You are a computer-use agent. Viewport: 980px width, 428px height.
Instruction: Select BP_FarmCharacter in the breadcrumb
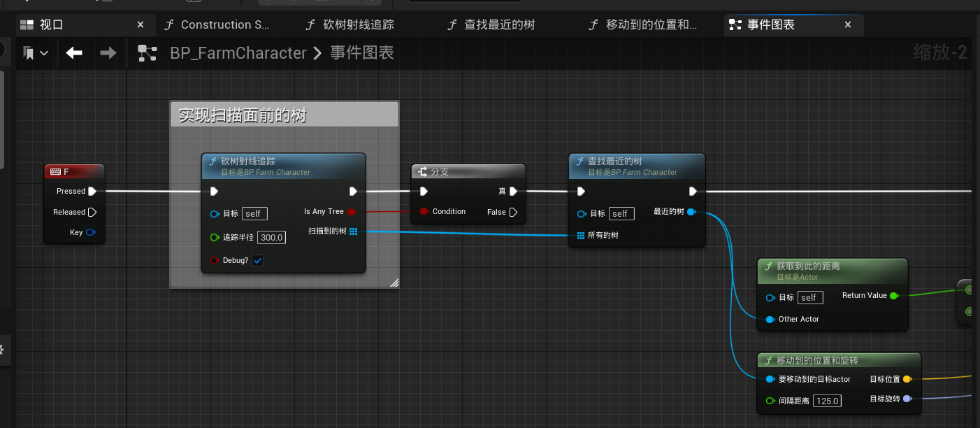click(238, 53)
